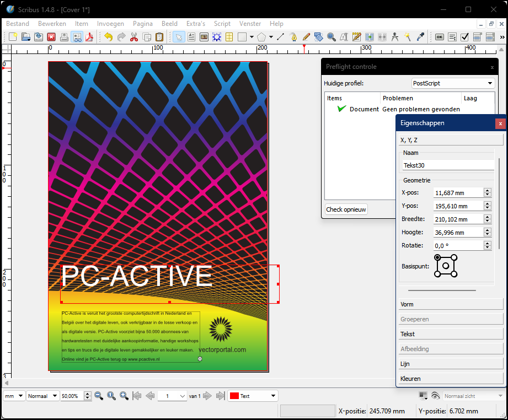Select the Zoom magnifier tool in toolbar
Screen dimensions: 508x420
pos(331,37)
